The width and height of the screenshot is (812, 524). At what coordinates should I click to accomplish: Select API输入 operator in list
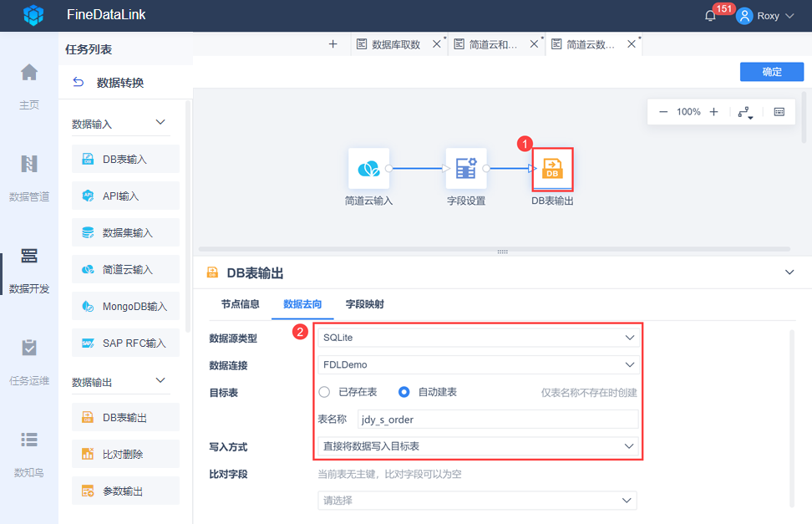pyautogui.click(x=125, y=196)
